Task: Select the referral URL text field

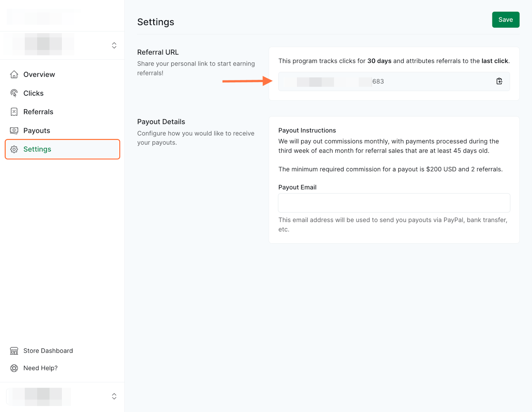Action: pyautogui.click(x=382, y=81)
